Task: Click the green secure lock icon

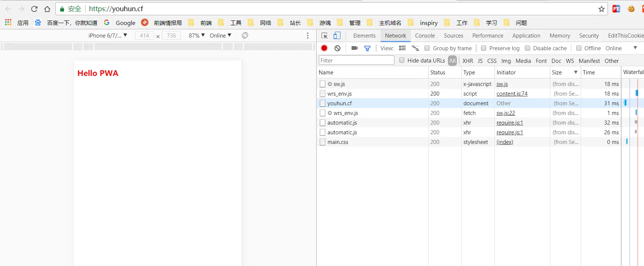Action: point(62,9)
